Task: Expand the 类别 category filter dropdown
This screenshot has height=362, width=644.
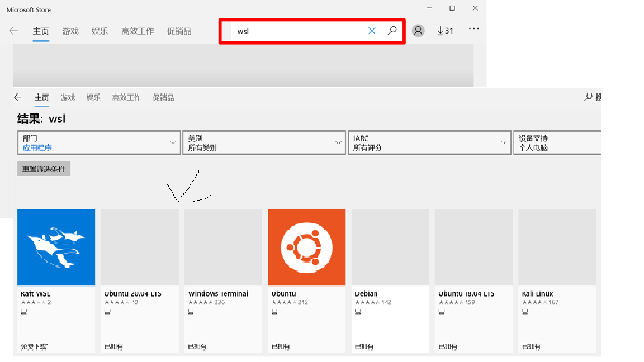Action: click(264, 143)
